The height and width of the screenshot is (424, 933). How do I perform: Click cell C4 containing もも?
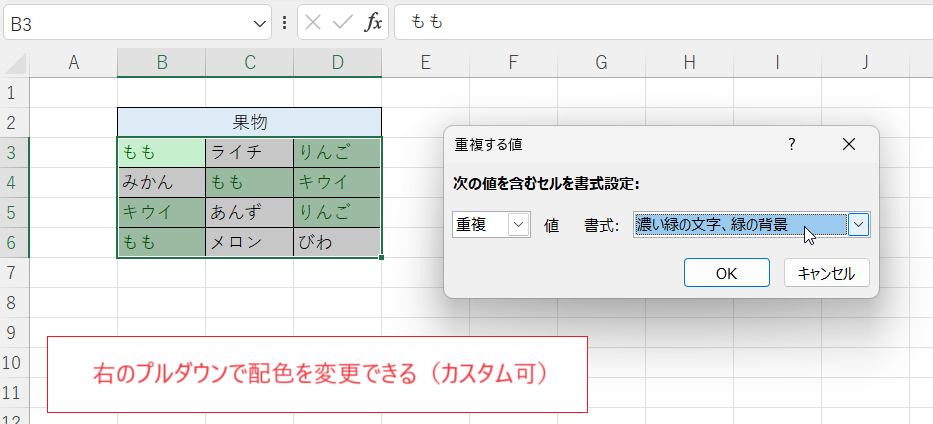[250, 183]
